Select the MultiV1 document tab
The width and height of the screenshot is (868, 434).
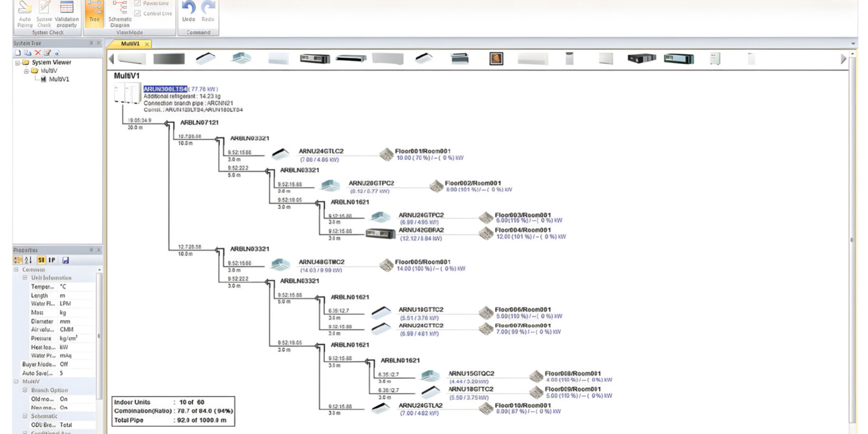(130, 44)
